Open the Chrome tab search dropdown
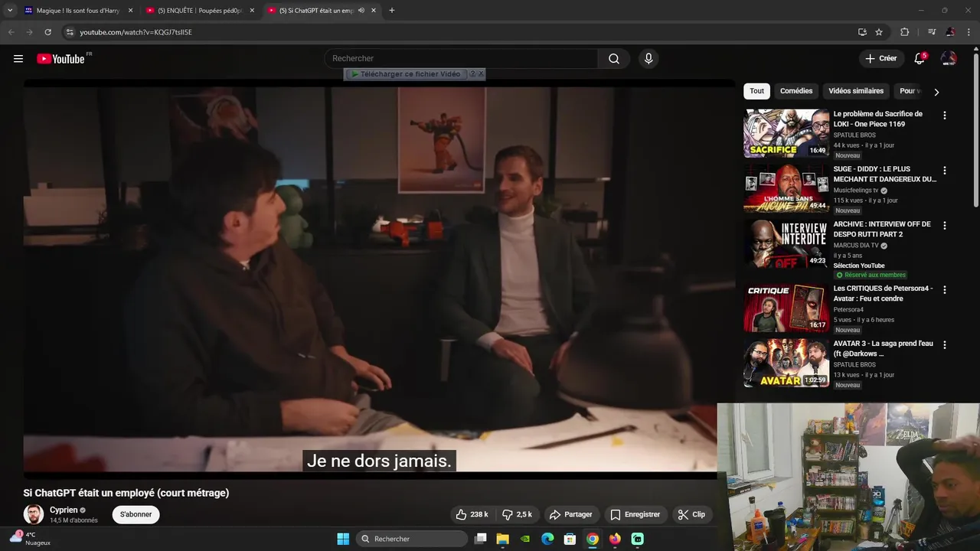 click(x=10, y=11)
